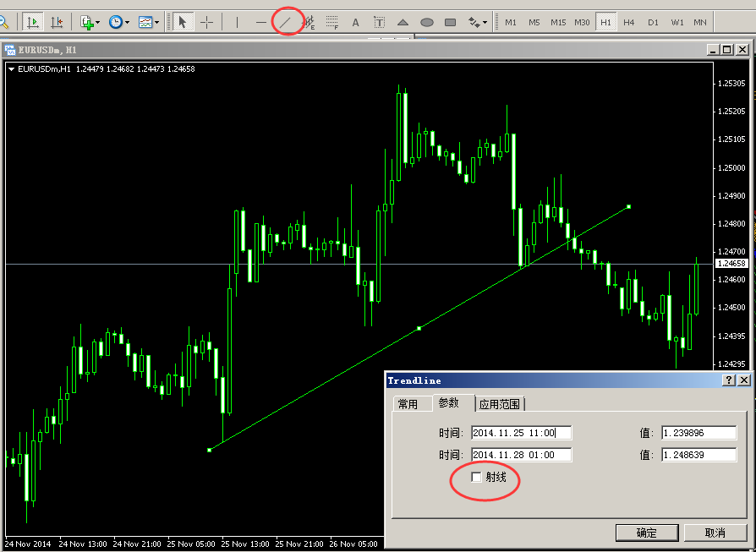Switch to the 常用 tab
The width and height of the screenshot is (756, 552).
click(408, 404)
